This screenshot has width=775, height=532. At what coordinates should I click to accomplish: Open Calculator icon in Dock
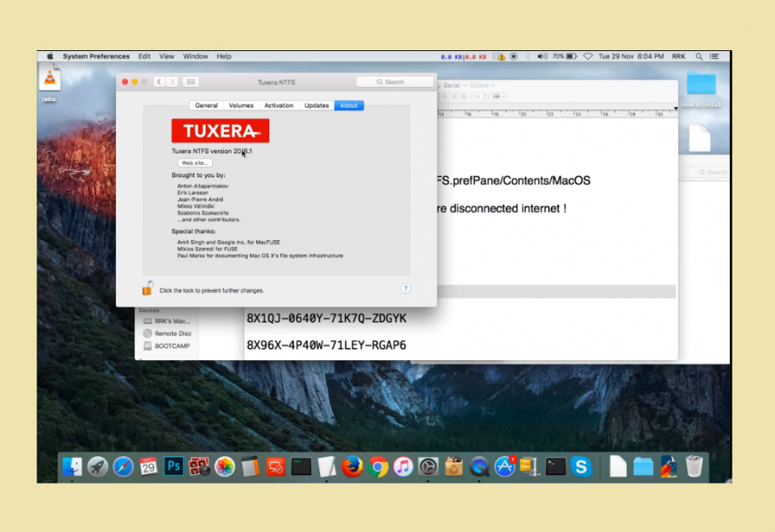250,466
